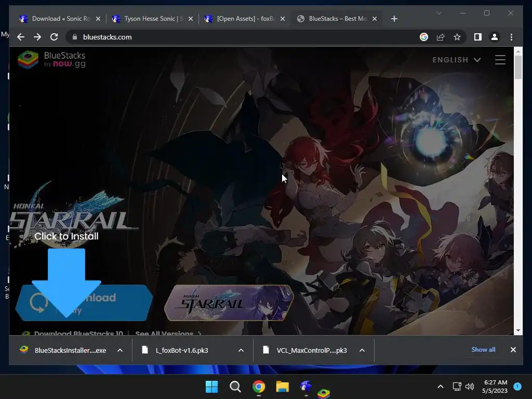This screenshot has height=399, width=532.
Task: Close the [Open Assets] foxBot tab
Action: point(283,19)
